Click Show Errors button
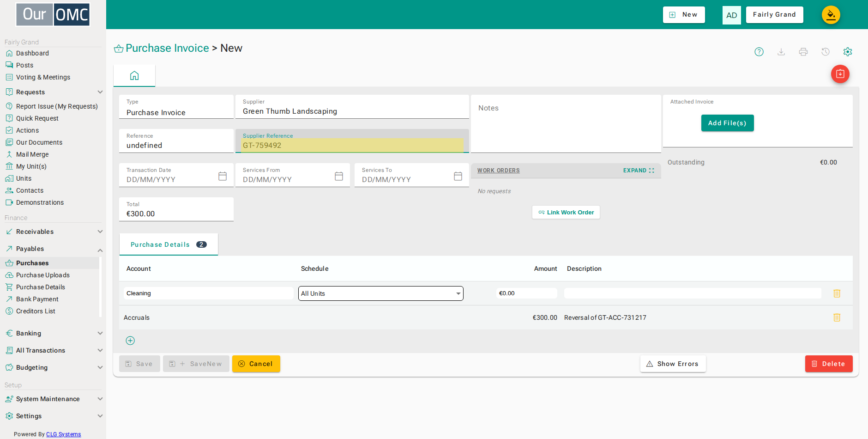The image size is (868, 439). point(673,364)
